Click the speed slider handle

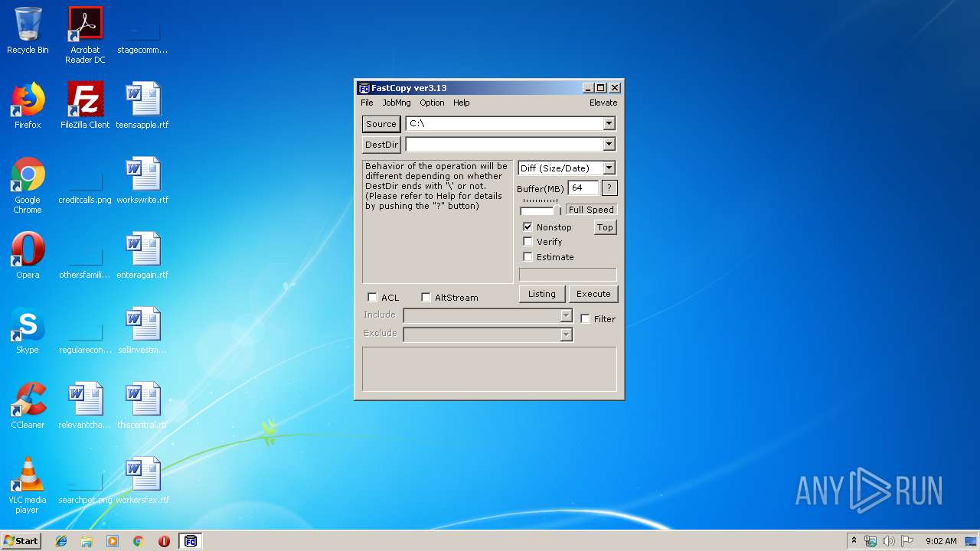click(x=559, y=210)
